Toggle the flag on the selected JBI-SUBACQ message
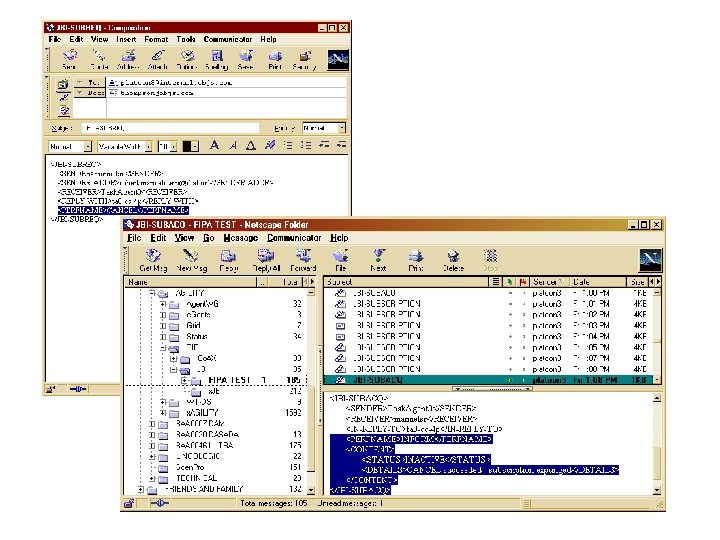This screenshot has width=720, height=540. [x=523, y=380]
